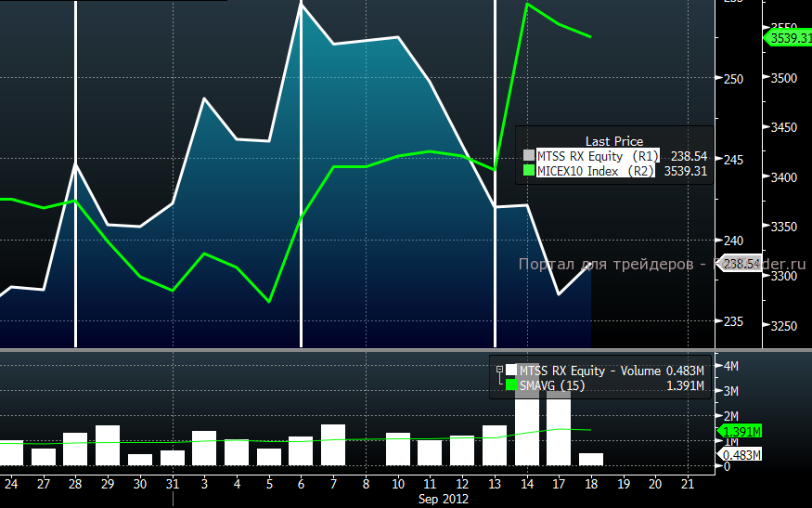Click the green SMAVG (15) legend swatch

pyautogui.click(x=511, y=384)
